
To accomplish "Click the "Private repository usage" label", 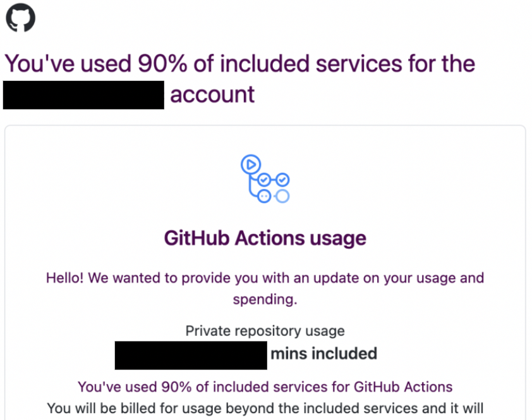I will (x=265, y=331).
